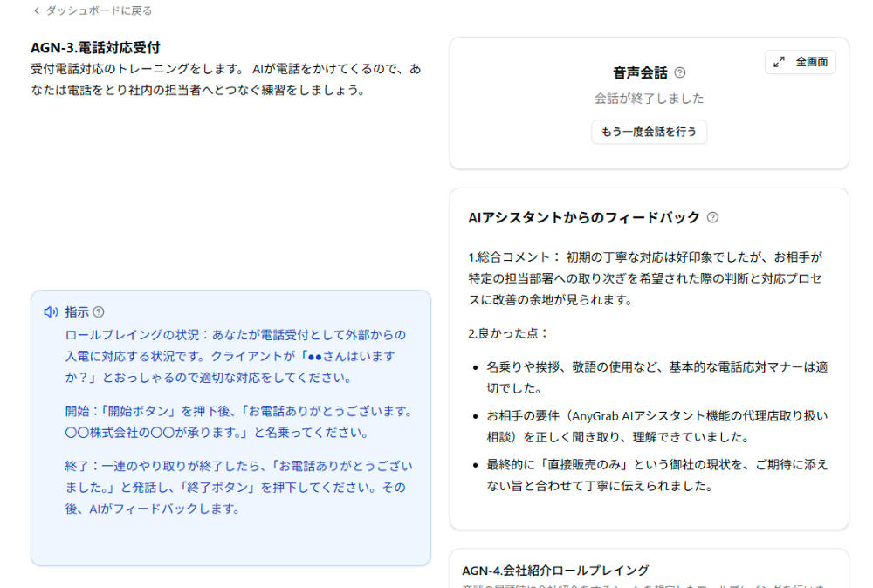Play instruction audio with speaker icon
873x588 pixels.
coord(51,312)
